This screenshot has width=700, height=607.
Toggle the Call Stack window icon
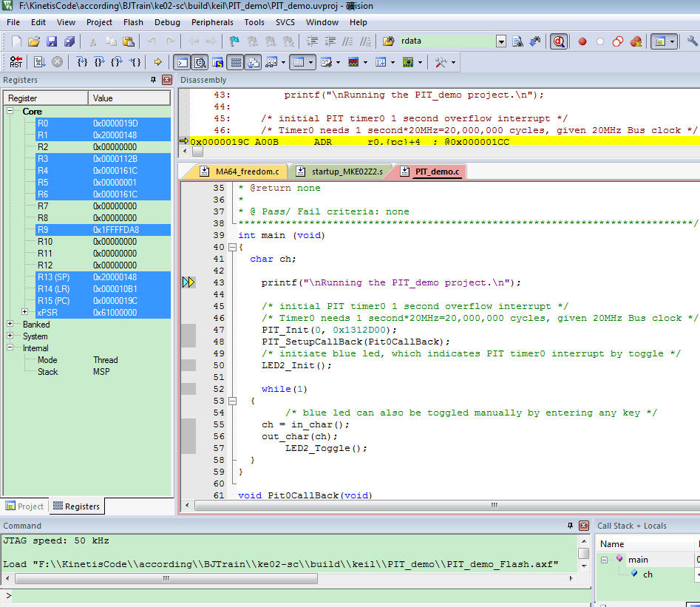point(253,62)
